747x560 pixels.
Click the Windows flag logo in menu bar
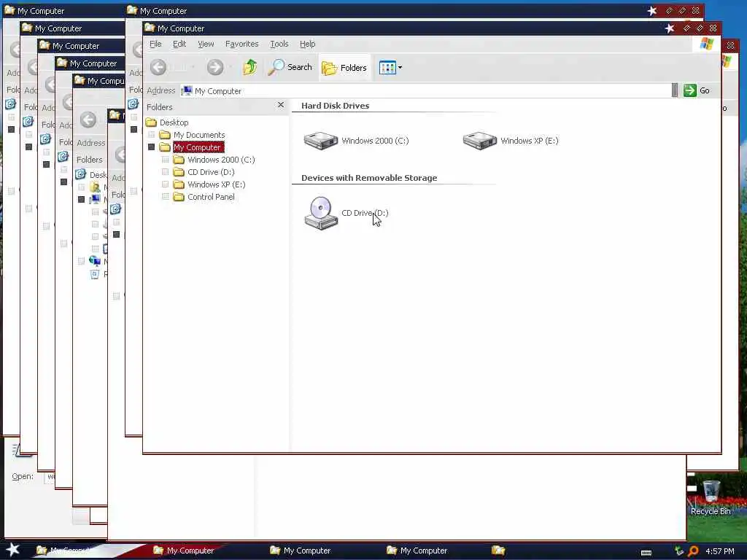click(707, 44)
